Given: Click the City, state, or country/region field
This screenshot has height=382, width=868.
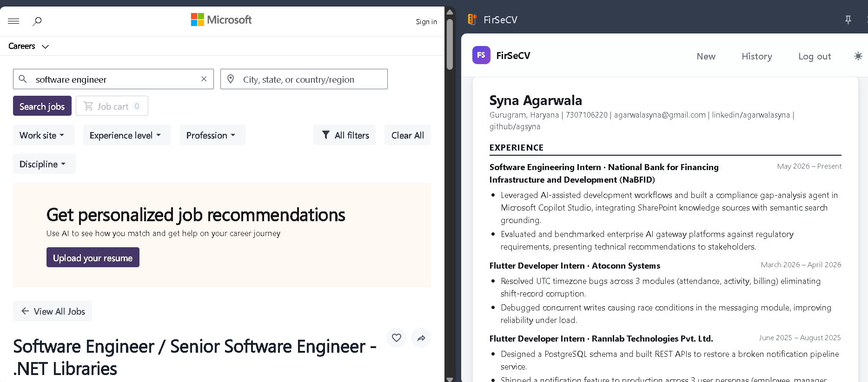Looking at the screenshot, I should (x=304, y=79).
